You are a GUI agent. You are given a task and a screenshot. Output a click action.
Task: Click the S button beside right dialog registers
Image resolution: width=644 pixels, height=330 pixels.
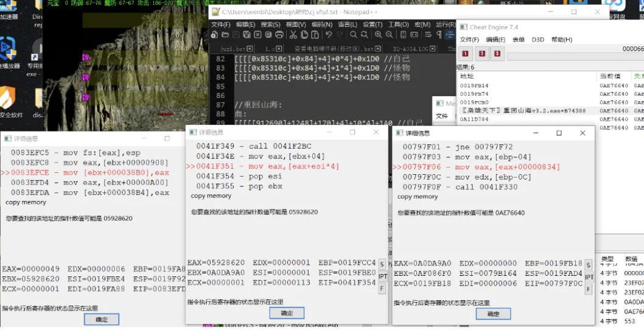589,265
